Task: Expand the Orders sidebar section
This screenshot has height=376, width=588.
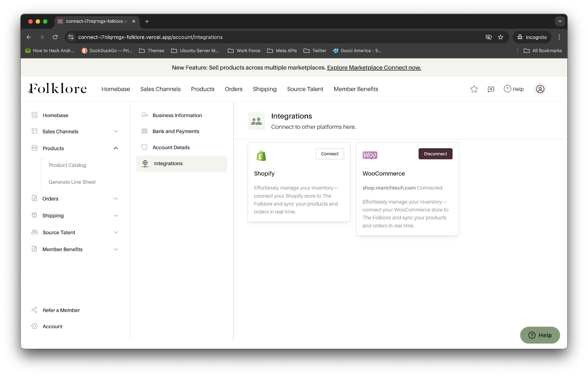Action: [116, 199]
